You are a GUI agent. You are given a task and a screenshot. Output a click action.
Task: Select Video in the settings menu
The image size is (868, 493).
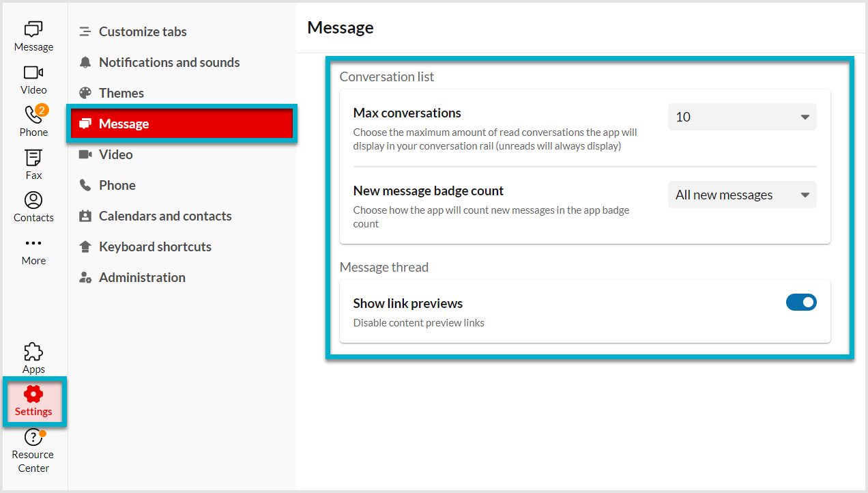(x=116, y=154)
